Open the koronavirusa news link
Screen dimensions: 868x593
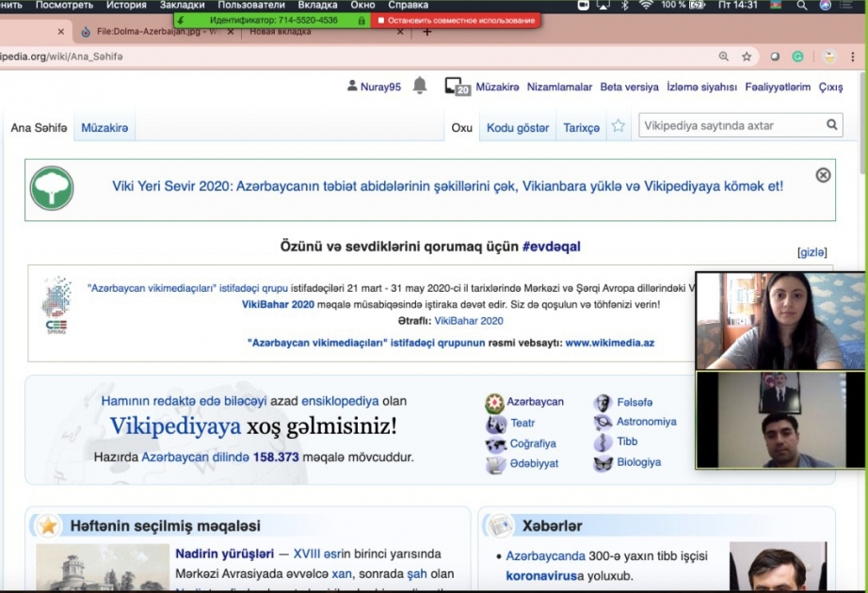point(541,576)
